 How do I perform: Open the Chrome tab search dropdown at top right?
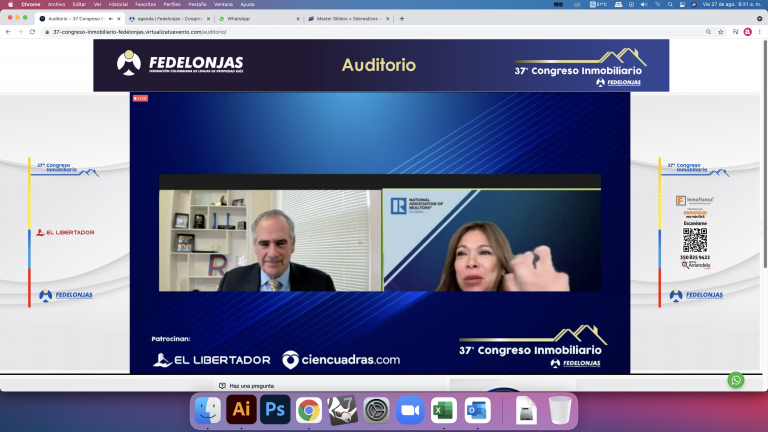point(760,19)
